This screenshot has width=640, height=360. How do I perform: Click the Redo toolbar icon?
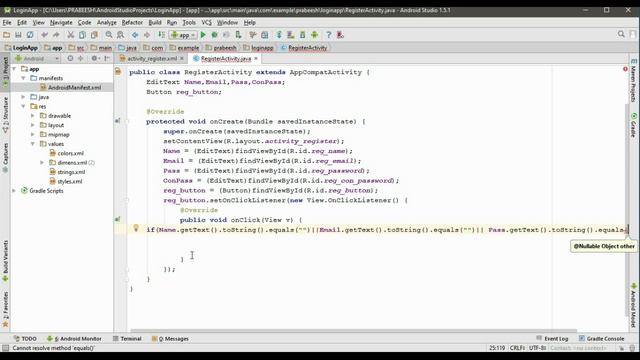click(x=56, y=35)
